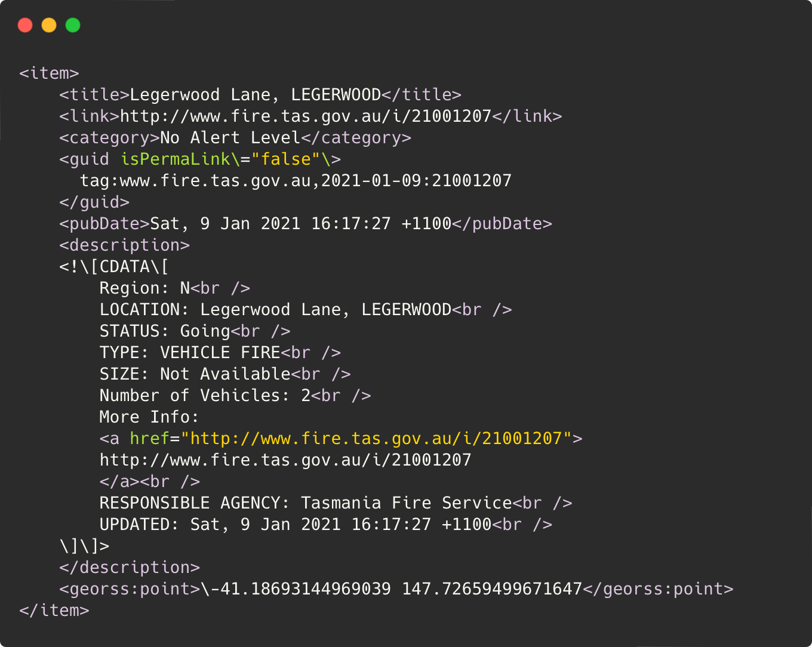Click the green maximize window button
Screen dimensions: 812x647
(73, 25)
